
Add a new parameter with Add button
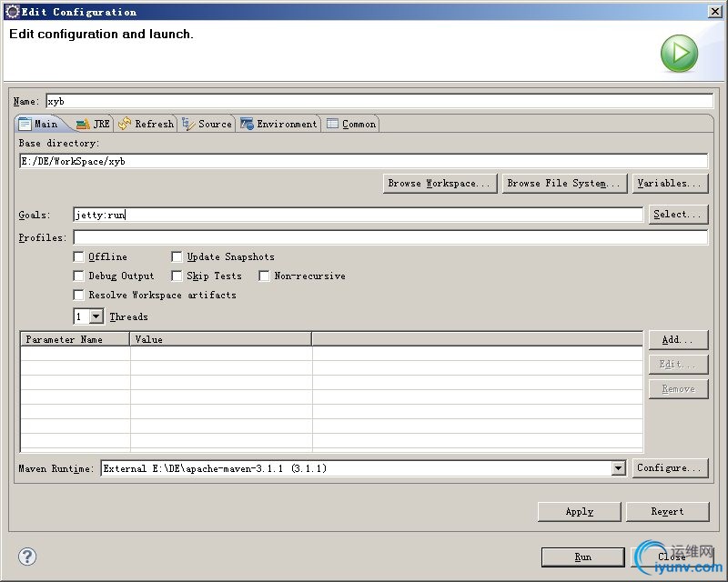[x=678, y=339]
